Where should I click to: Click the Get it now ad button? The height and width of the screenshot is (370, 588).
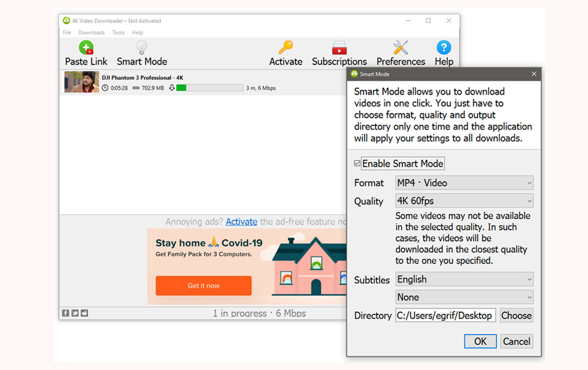(204, 286)
